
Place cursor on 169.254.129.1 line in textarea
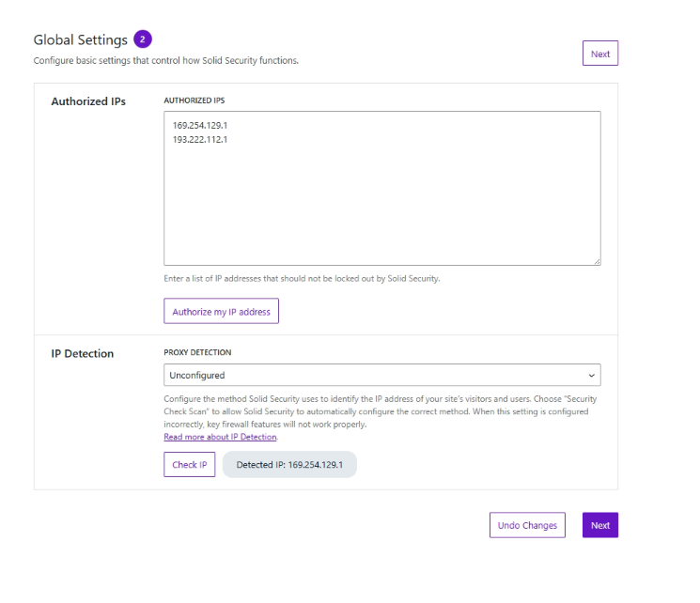coord(200,126)
